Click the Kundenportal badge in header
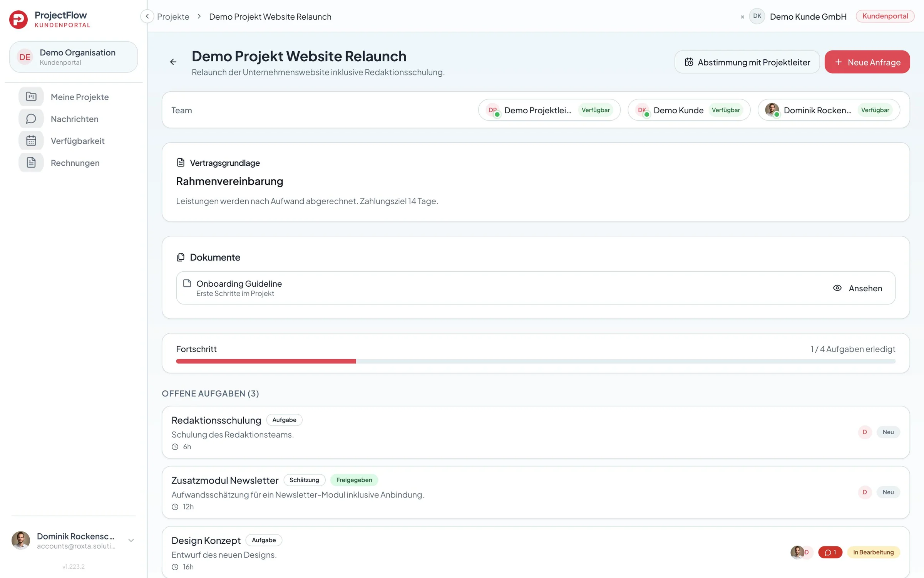The image size is (924, 578). 885,16
